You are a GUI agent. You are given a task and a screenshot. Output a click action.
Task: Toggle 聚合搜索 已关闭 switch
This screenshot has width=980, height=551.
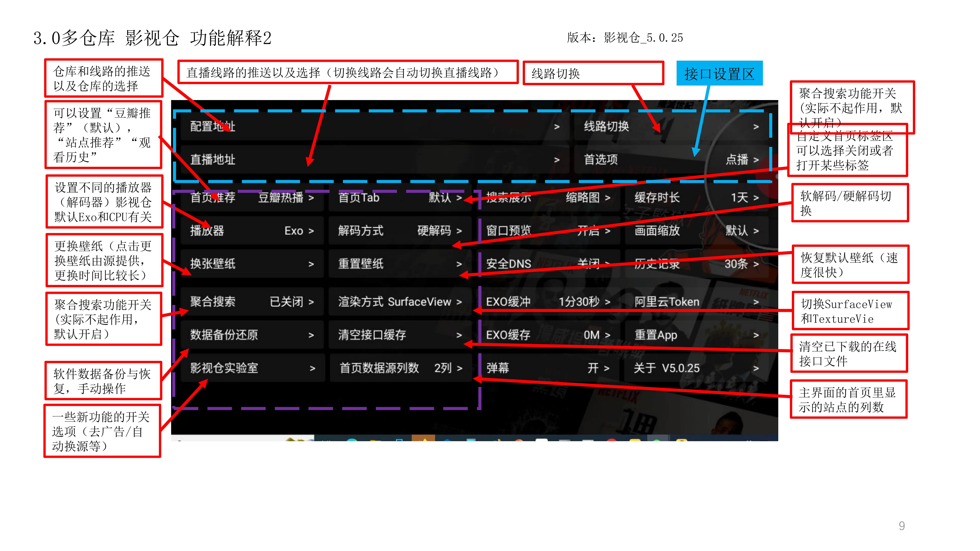(x=252, y=302)
